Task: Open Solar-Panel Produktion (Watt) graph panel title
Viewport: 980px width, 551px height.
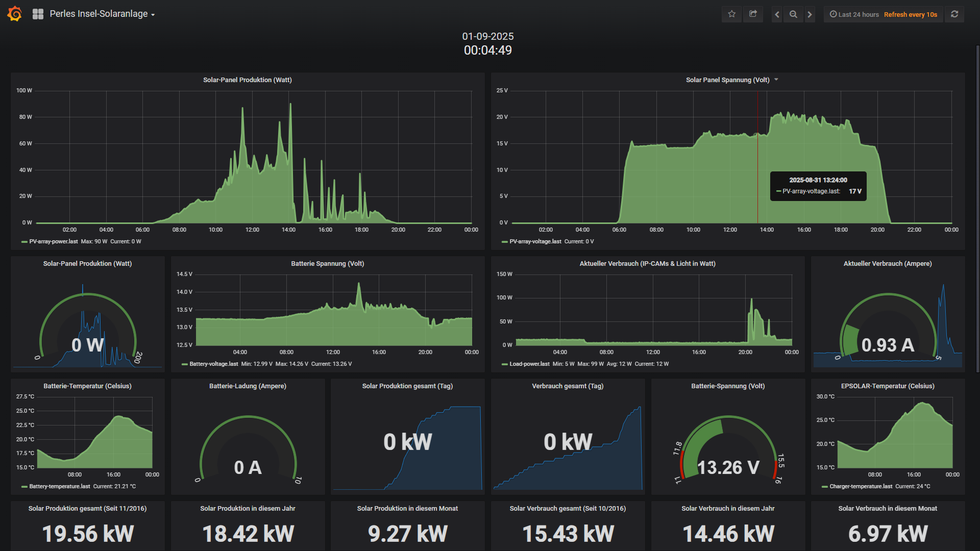Action: [x=247, y=80]
